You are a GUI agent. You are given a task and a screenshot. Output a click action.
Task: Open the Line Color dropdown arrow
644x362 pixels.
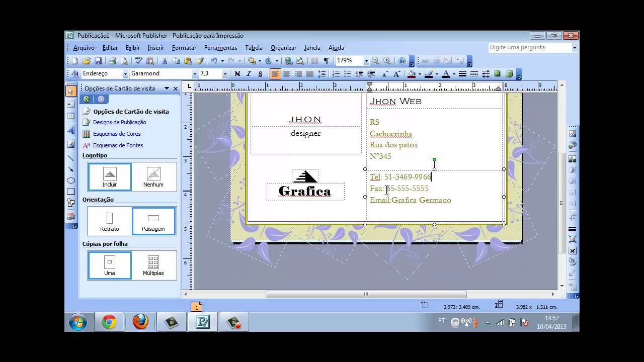(x=437, y=74)
